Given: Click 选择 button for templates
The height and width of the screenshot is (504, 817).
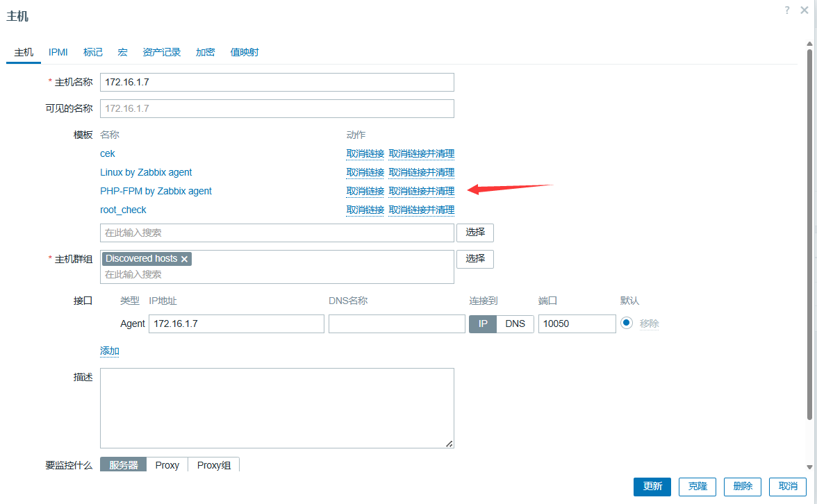Looking at the screenshot, I should pos(475,233).
